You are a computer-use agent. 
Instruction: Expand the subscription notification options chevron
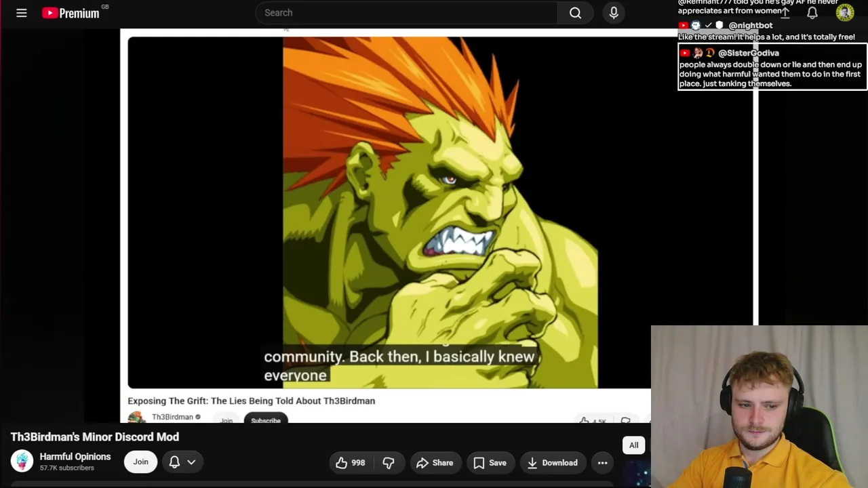[191, 462]
